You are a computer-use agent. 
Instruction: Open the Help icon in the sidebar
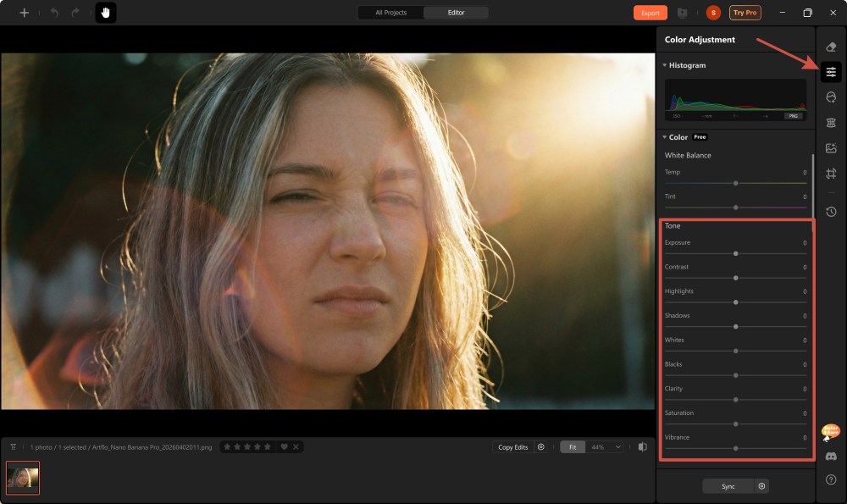coord(831,480)
